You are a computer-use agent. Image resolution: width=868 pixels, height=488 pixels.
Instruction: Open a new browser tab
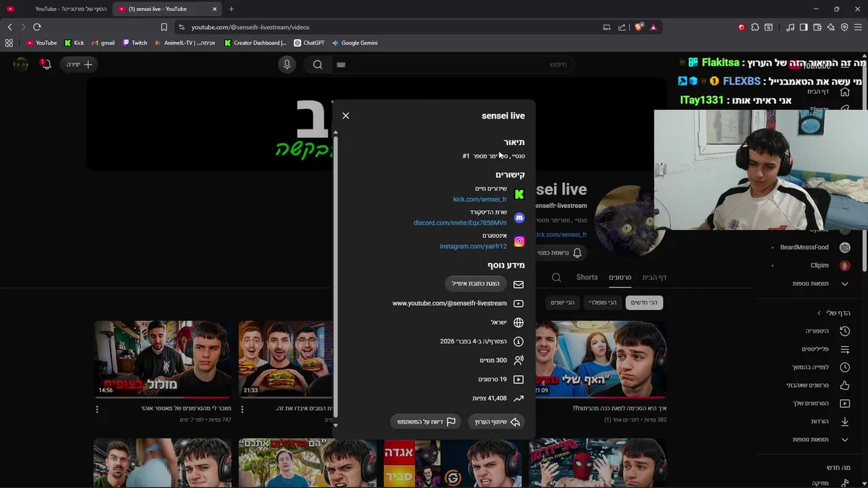pos(231,9)
